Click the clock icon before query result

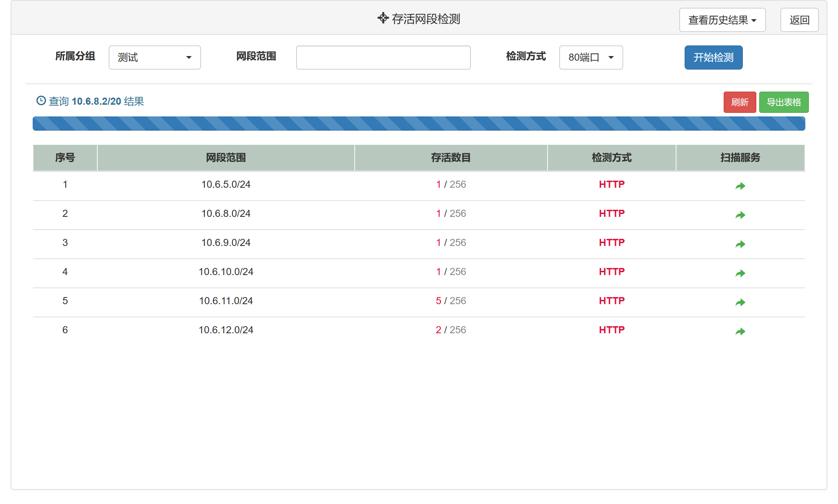pos(41,101)
